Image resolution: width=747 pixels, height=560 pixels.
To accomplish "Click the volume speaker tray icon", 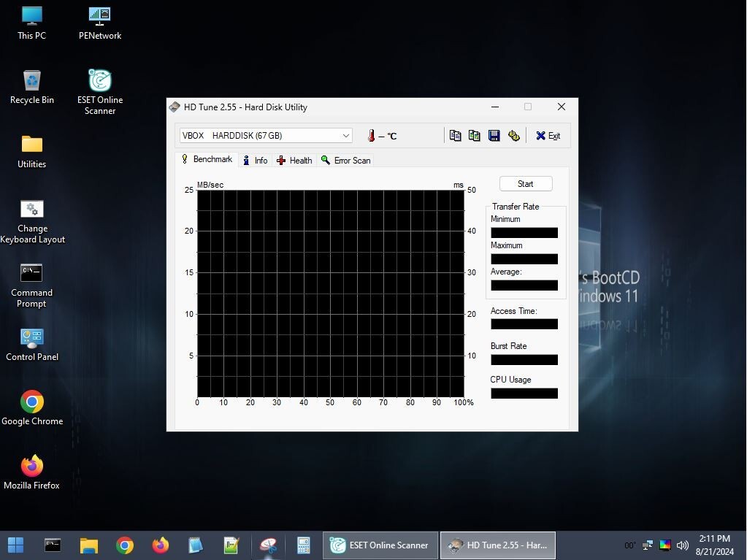I will 683,545.
